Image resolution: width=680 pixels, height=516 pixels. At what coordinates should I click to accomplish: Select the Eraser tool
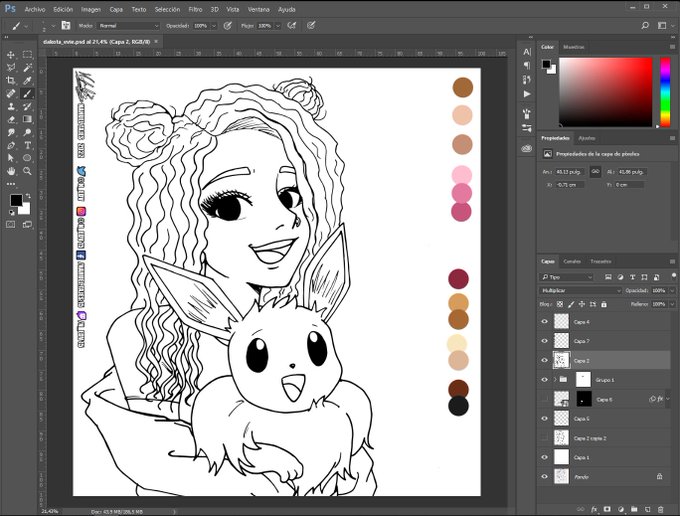tap(11, 119)
